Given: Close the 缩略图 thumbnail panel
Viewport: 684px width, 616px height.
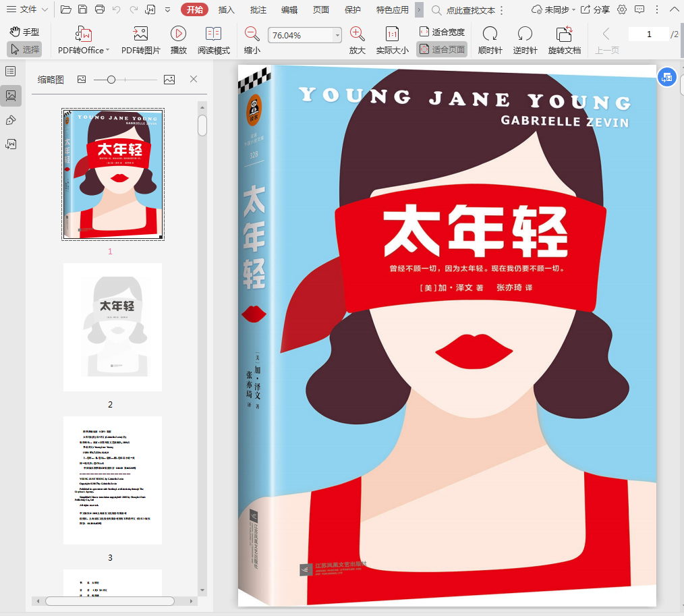Looking at the screenshot, I should pos(194,79).
